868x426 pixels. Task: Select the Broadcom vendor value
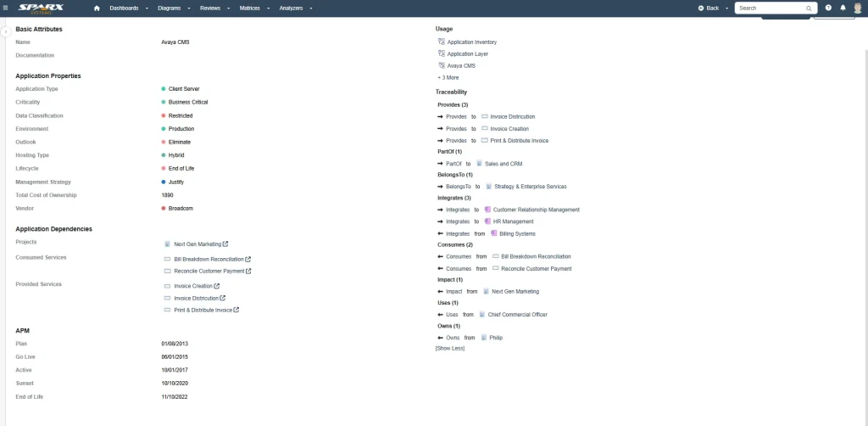[181, 209]
